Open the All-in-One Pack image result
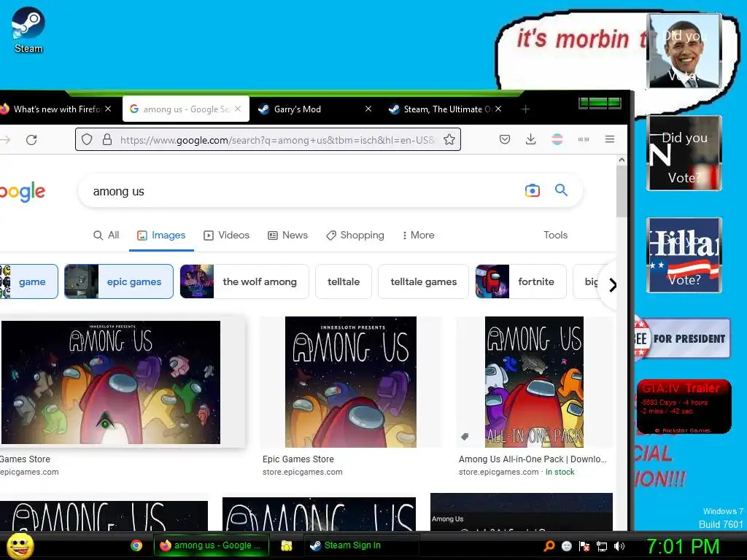 (x=534, y=382)
